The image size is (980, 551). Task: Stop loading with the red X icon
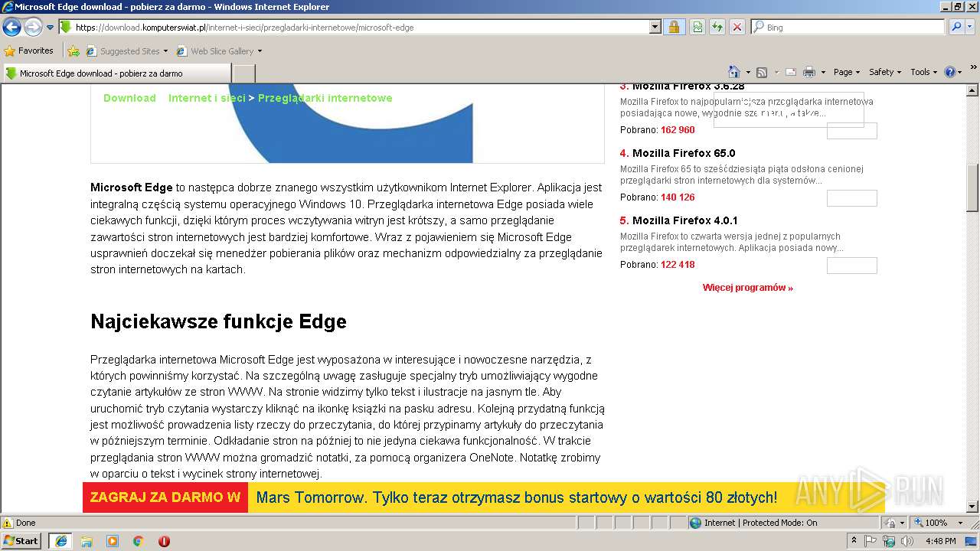[737, 27]
